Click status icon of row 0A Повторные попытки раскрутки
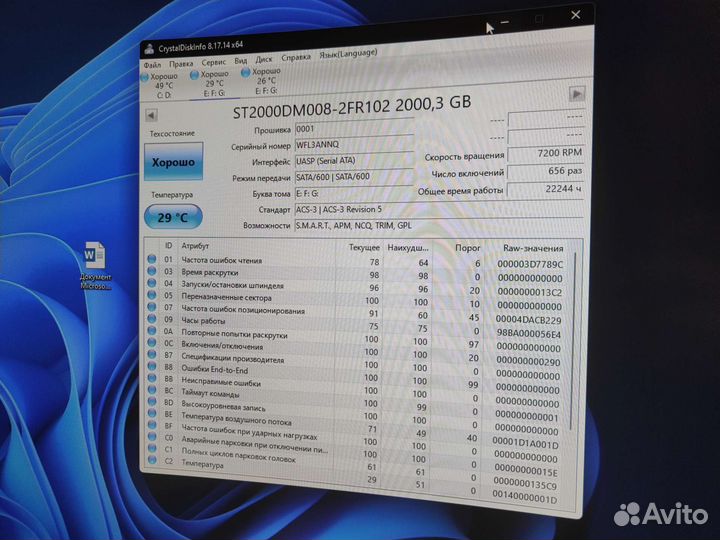The height and width of the screenshot is (540, 720). (x=152, y=331)
